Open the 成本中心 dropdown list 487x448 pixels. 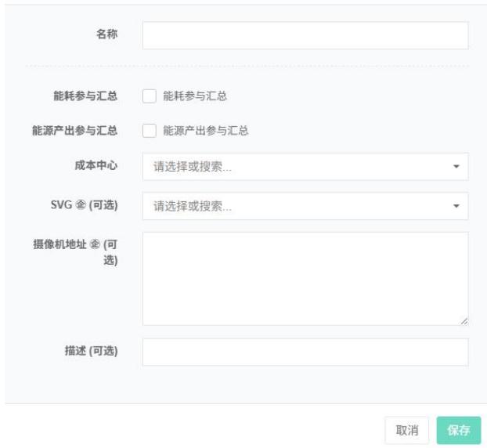[x=298, y=167]
